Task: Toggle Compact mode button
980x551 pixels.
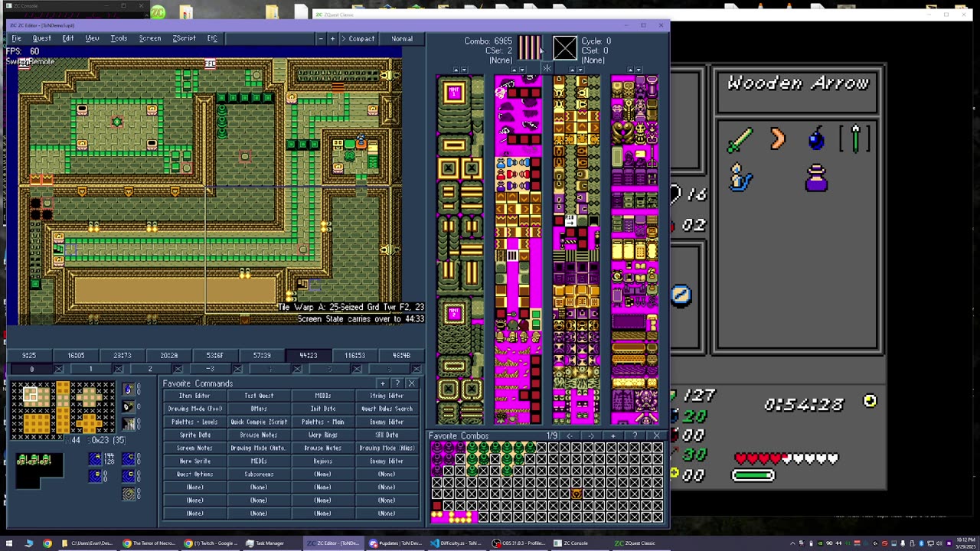Action: click(358, 39)
